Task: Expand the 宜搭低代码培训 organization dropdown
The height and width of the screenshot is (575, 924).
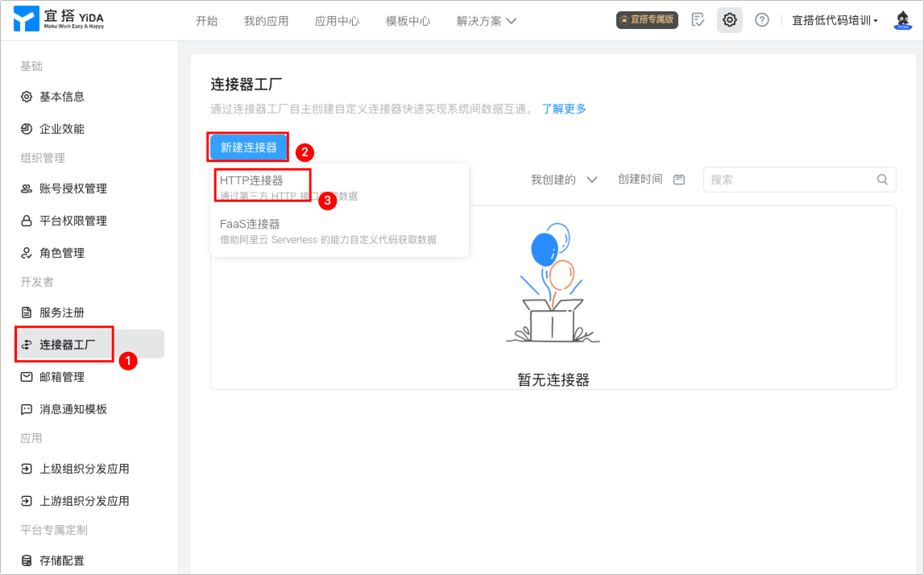Action: coord(835,21)
